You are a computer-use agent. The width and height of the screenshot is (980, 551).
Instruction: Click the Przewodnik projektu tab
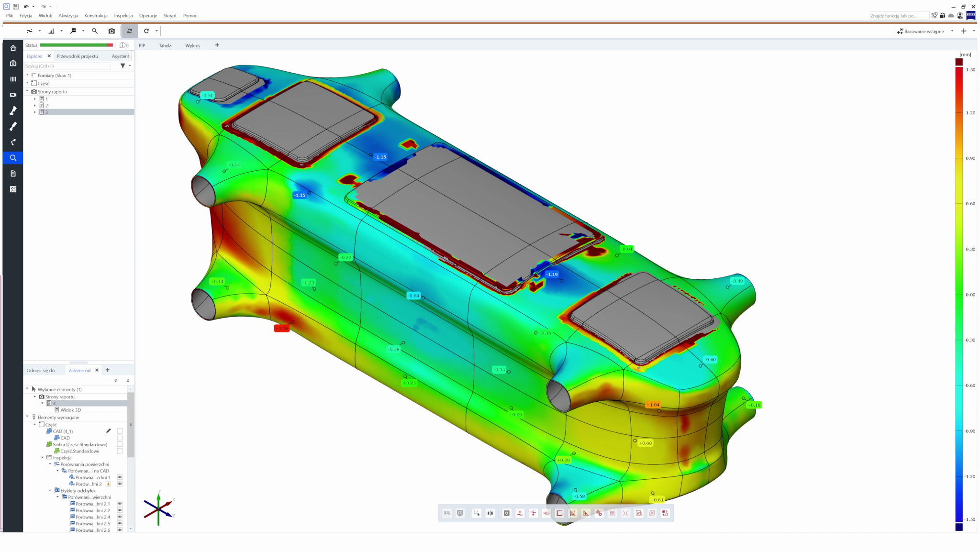tap(77, 56)
